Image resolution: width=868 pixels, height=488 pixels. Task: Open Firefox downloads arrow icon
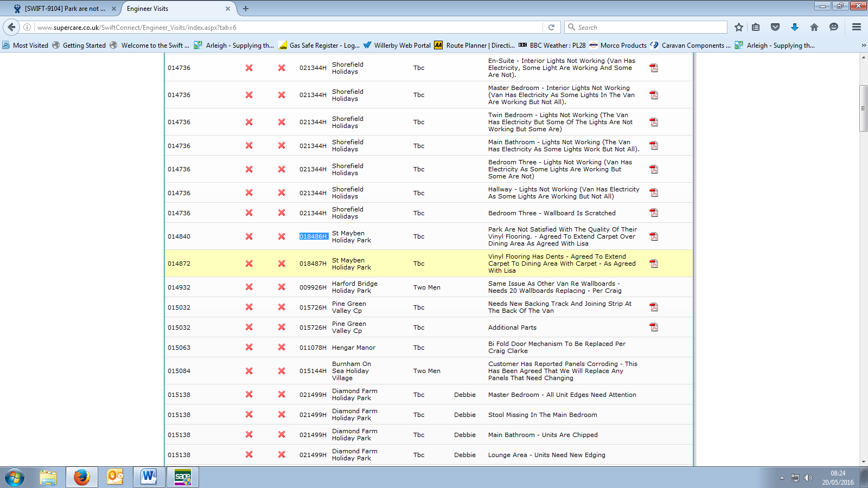pyautogui.click(x=794, y=27)
